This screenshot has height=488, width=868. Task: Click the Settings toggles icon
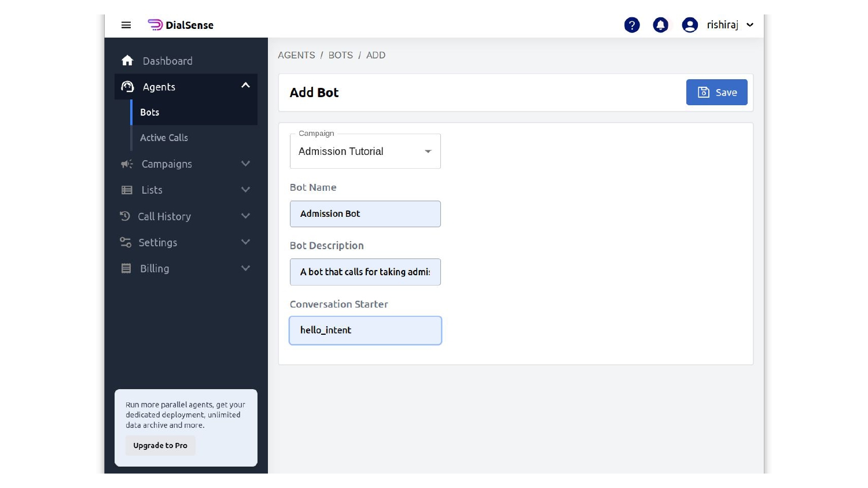point(126,242)
